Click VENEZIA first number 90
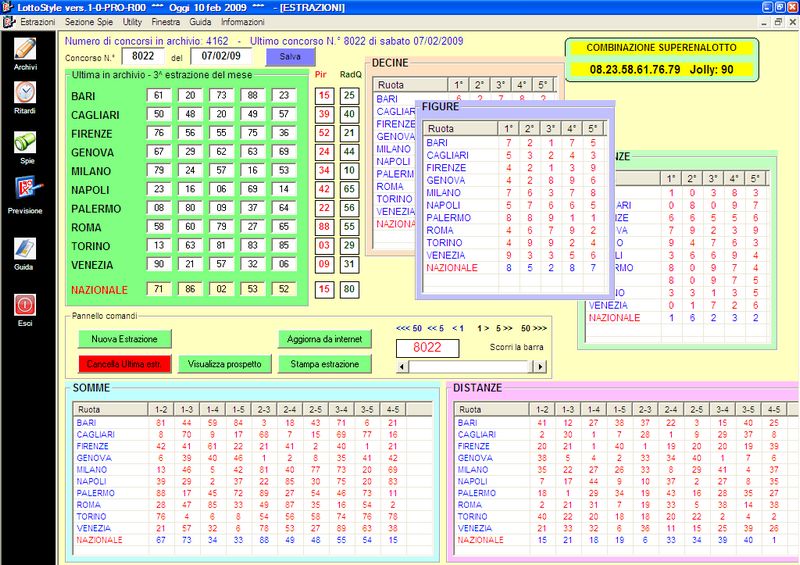Screen dimensions: 800x565 point(159,264)
